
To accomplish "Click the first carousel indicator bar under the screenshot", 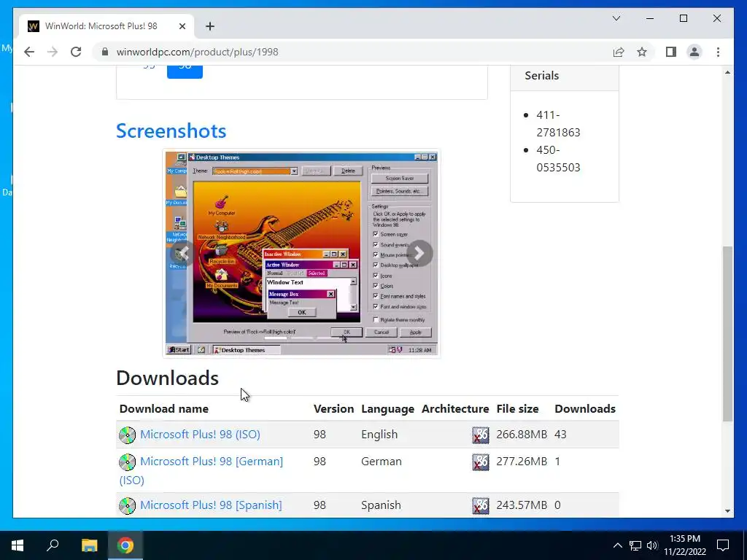I will [276, 338].
